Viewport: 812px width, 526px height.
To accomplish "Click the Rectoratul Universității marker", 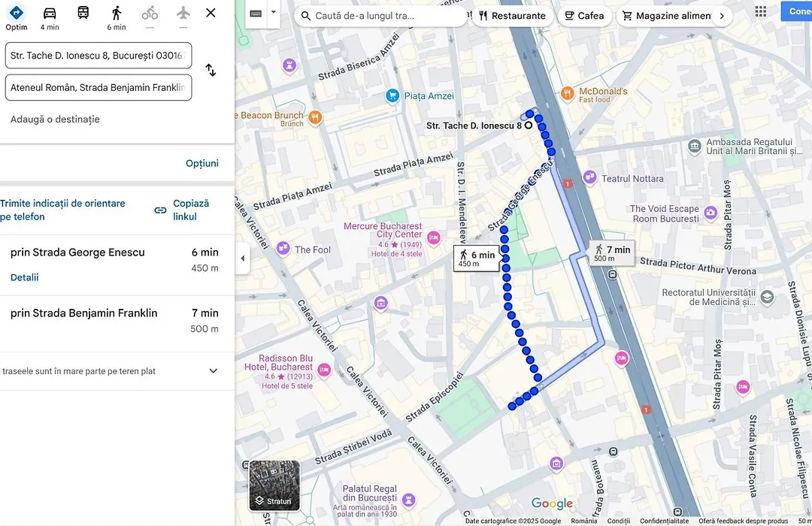I will (x=767, y=297).
